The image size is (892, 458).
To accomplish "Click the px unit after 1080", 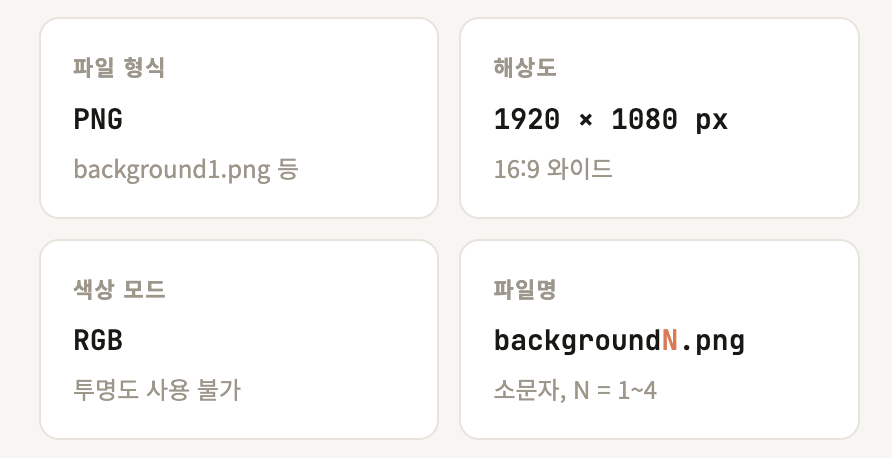I will tap(712, 121).
